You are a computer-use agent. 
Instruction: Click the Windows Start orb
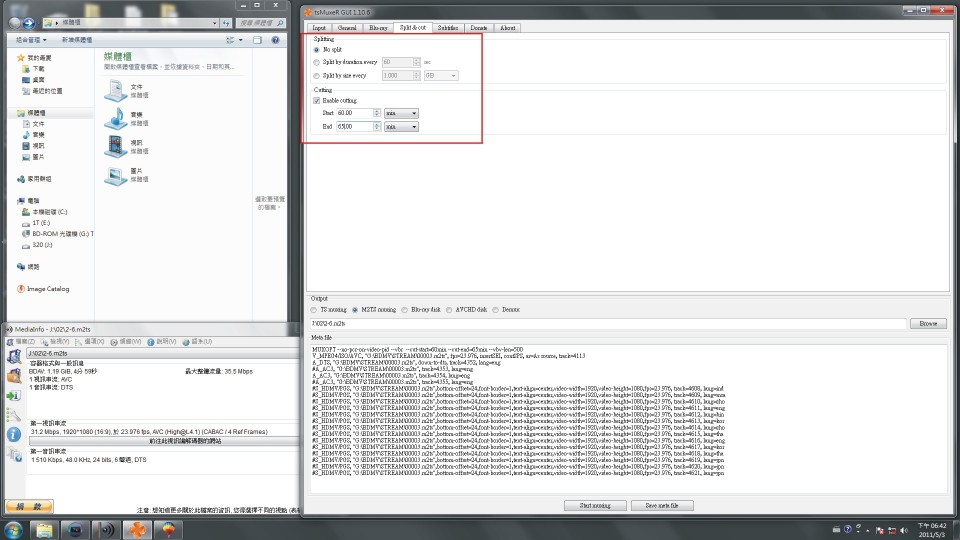pyautogui.click(x=16, y=529)
